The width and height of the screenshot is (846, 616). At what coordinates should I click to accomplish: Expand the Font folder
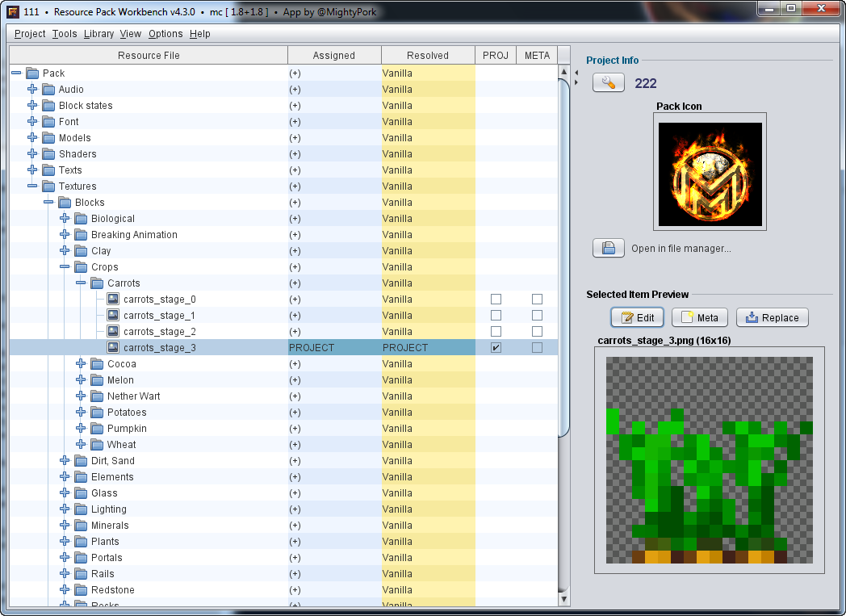click(x=32, y=122)
